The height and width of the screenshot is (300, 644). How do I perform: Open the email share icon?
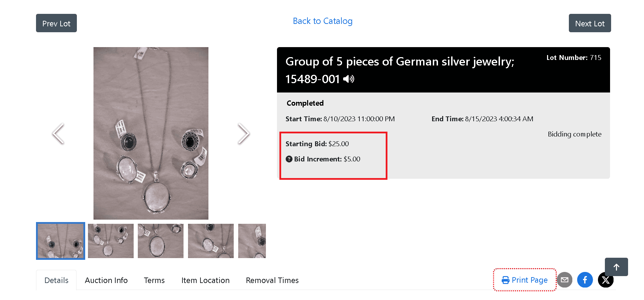tap(564, 280)
